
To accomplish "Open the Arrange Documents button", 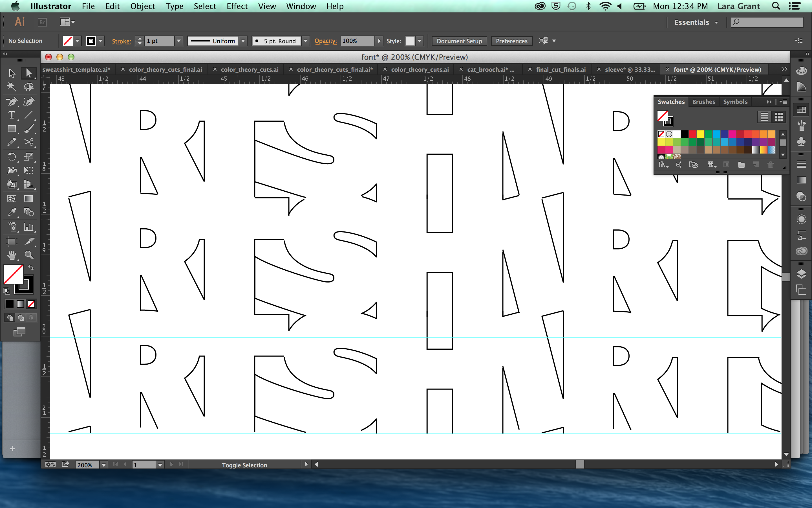I will [67, 22].
